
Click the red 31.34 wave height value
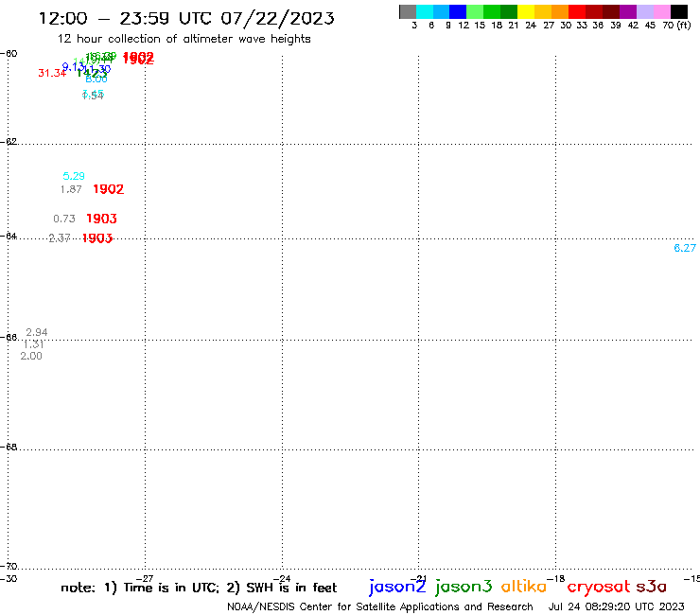pos(52,73)
